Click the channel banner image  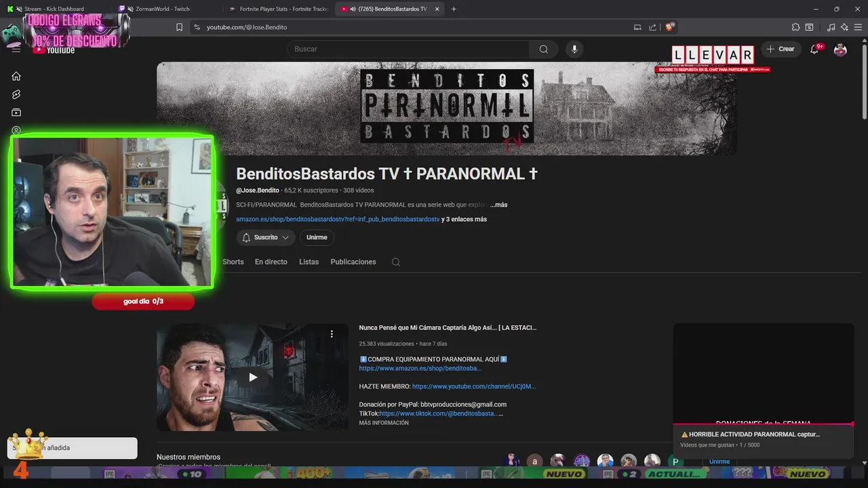click(447, 108)
